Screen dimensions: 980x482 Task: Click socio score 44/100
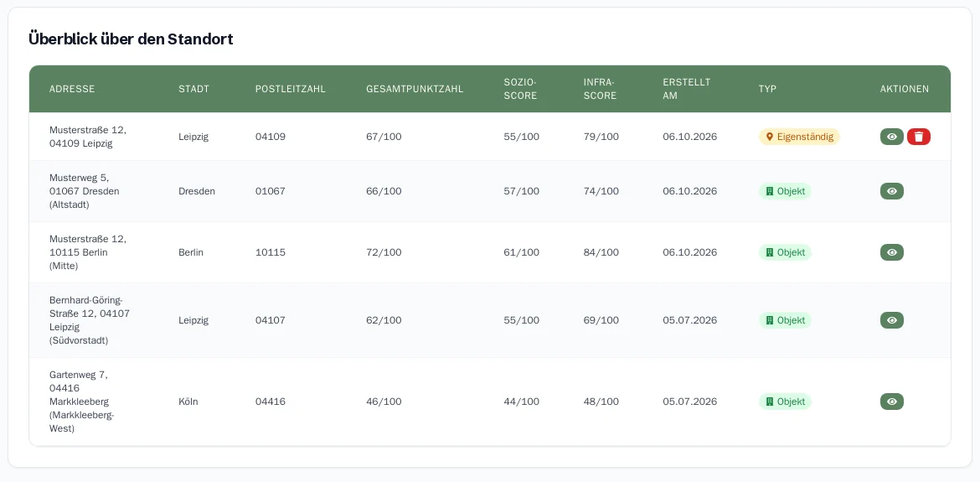click(521, 402)
